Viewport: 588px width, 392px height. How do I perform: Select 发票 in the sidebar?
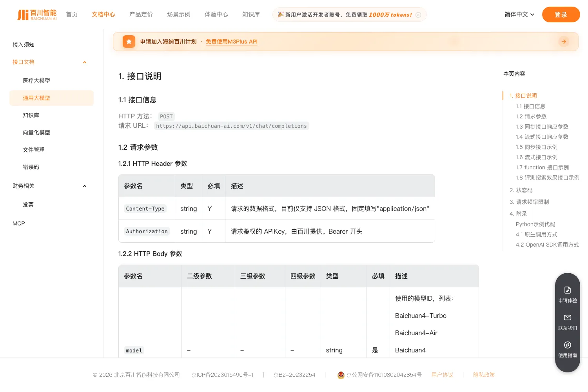[x=28, y=205]
